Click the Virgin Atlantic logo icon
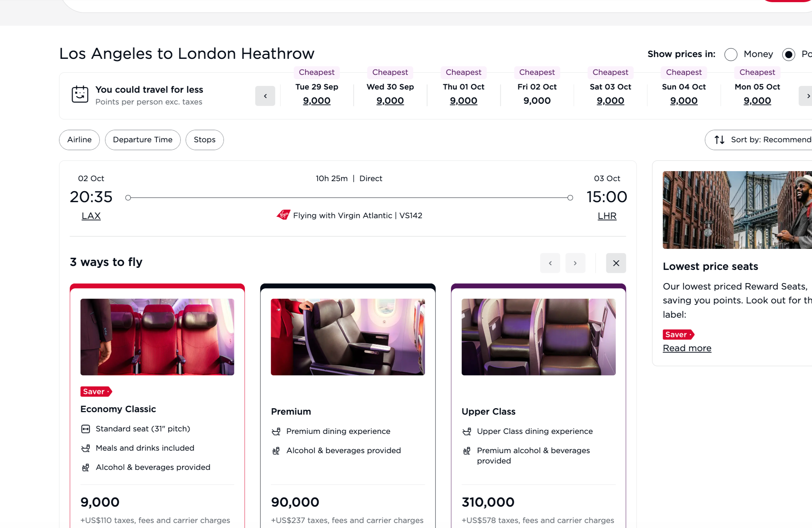 283,215
